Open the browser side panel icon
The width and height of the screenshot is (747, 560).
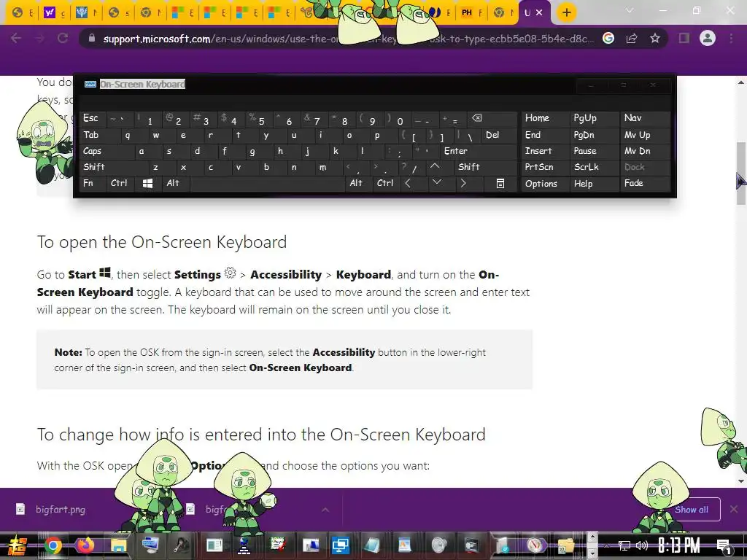pos(684,38)
